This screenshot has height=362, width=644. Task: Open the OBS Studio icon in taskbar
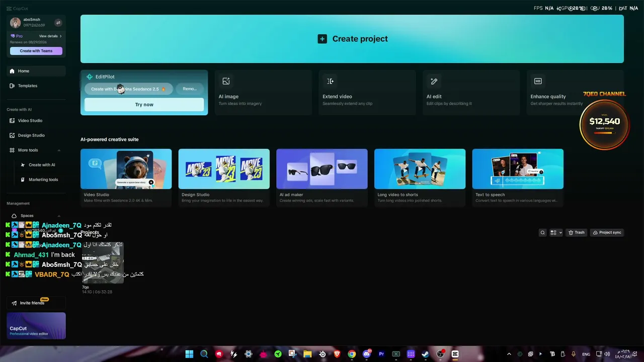[440, 354]
